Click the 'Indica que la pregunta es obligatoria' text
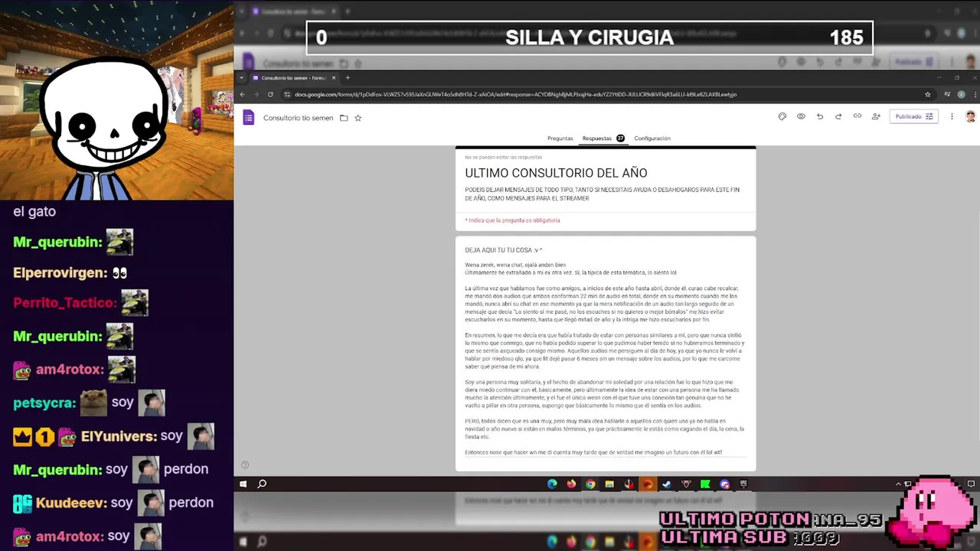 click(x=512, y=220)
